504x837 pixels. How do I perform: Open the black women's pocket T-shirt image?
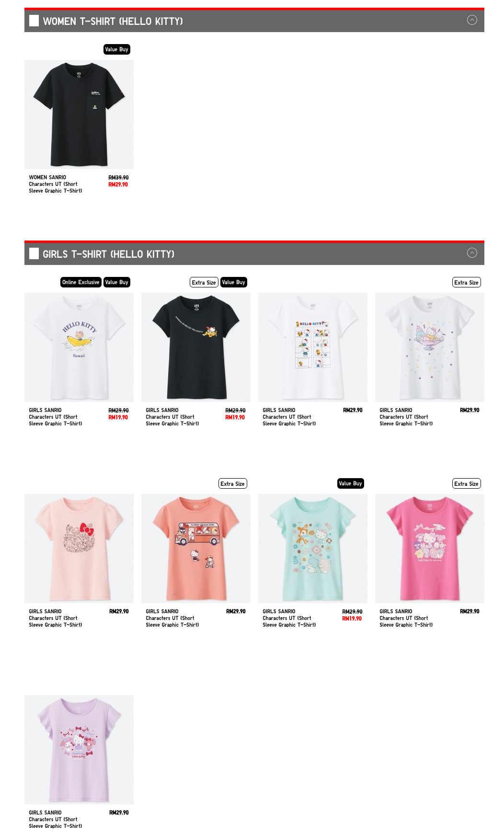pos(79,115)
